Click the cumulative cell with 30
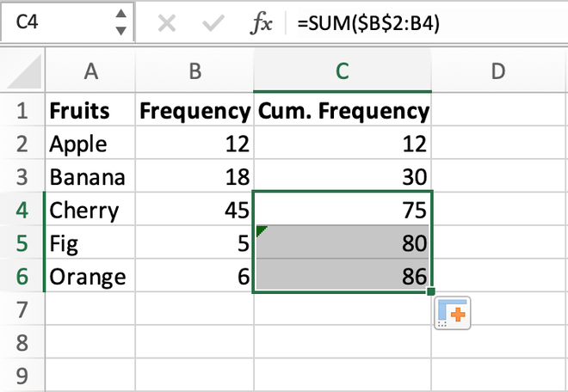 pyautogui.click(x=343, y=176)
